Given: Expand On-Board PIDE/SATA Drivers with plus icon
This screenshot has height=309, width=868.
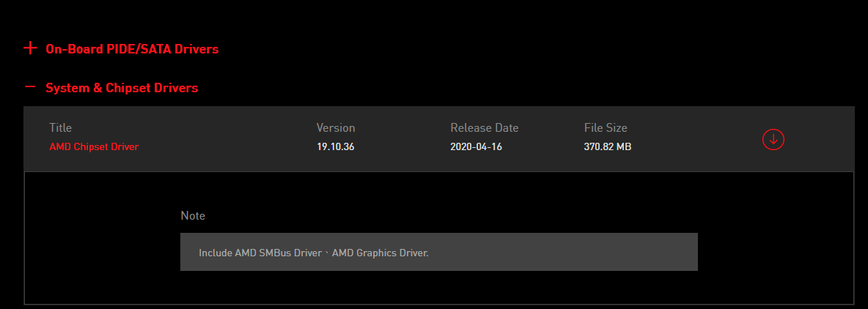Looking at the screenshot, I should click(30, 48).
